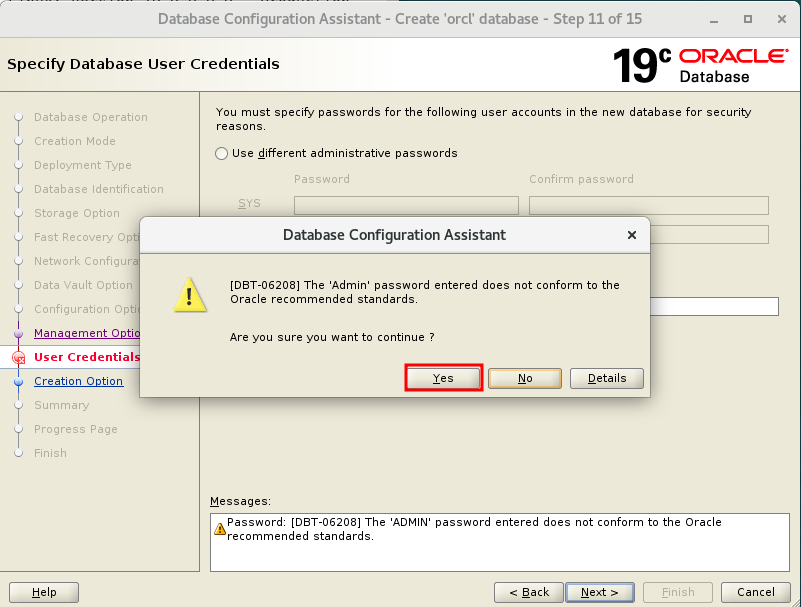The width and height of the screenshot is (801, 607).
Task: Decline with the No button
Action: 525,378
